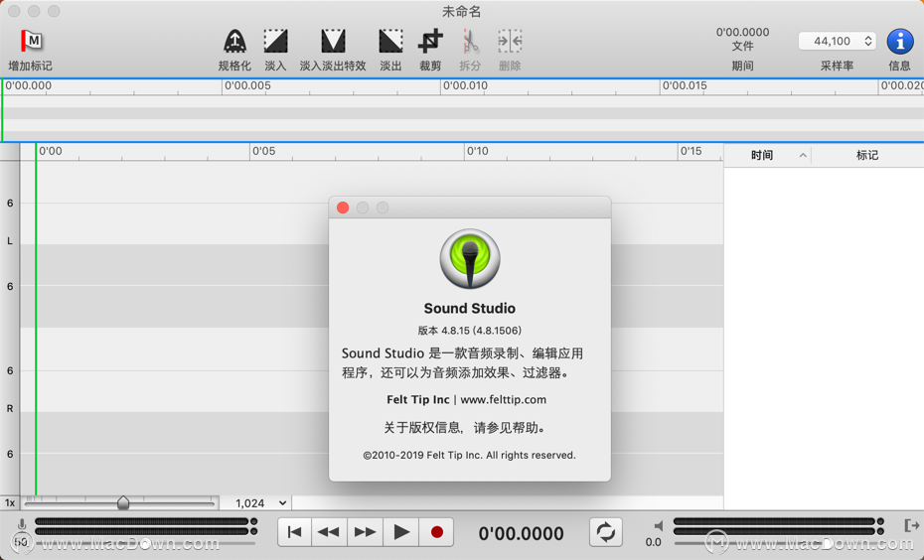Viewport: 924px width, 560px height.
Task: Click the copyright text ©2010-2019 Felt Tip Inc.
Action: (469, 455)
